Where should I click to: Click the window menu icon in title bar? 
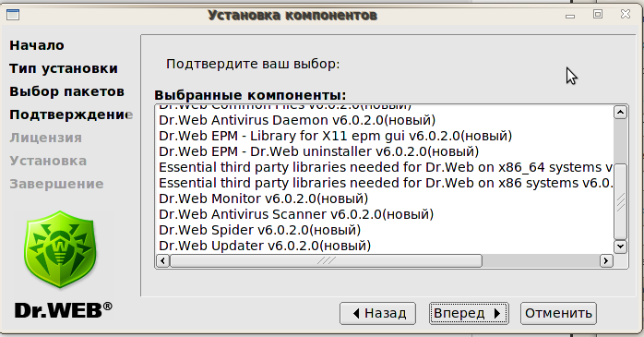(13, 15)
